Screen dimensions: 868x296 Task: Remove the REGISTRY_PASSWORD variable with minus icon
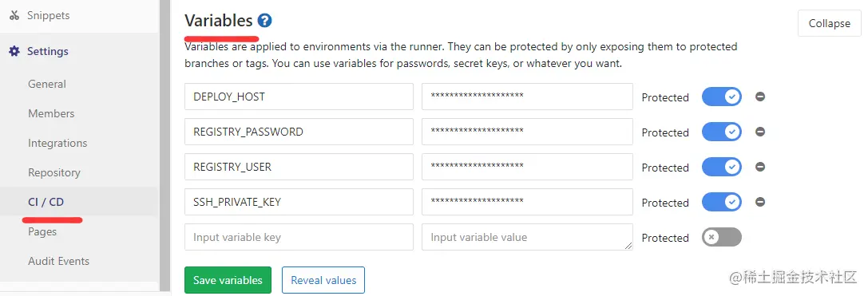[x=760, y=132]
